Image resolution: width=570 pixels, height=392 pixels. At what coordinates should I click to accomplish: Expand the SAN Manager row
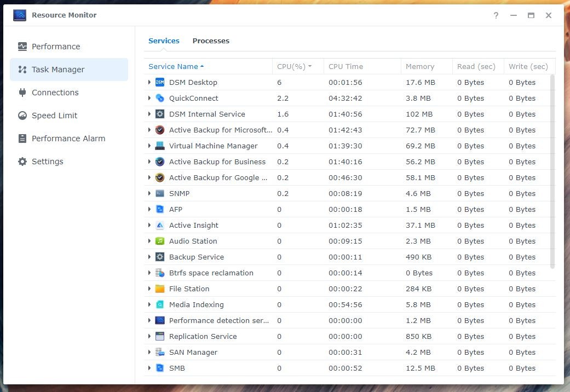point(149,353)
